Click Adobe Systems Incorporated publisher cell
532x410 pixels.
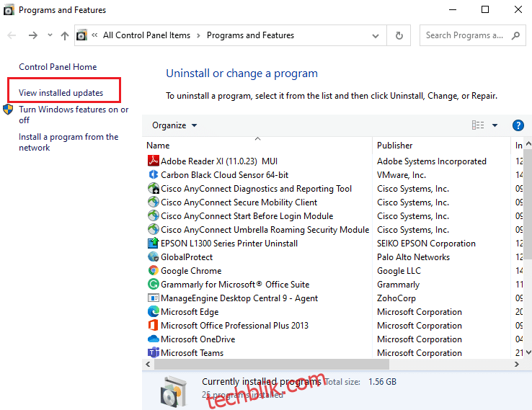432,161
